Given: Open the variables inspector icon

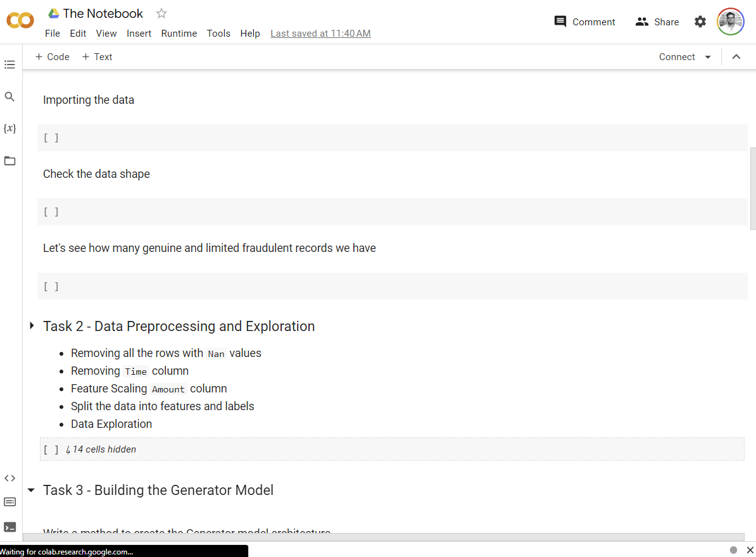Looking at the screenshot, I should point(9,128).
